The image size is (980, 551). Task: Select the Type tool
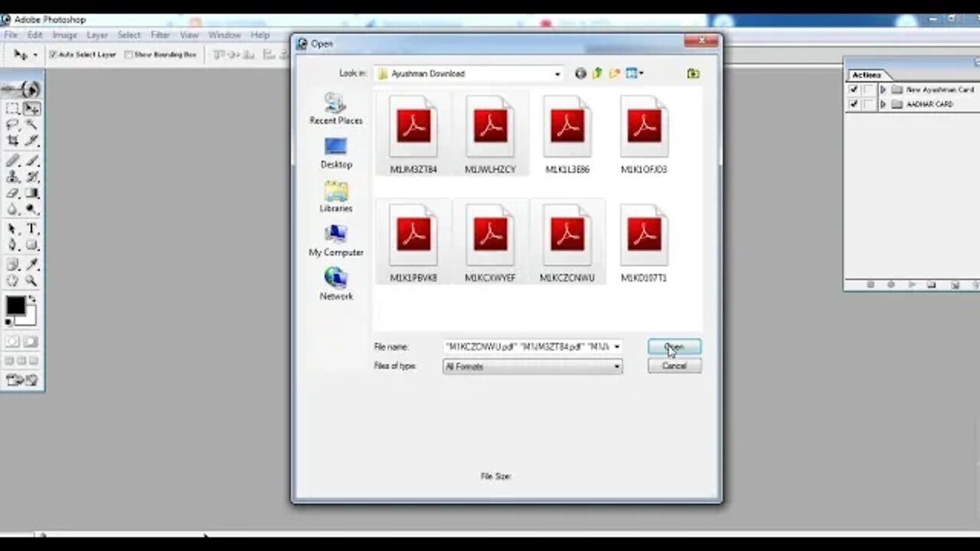[31, 229]
